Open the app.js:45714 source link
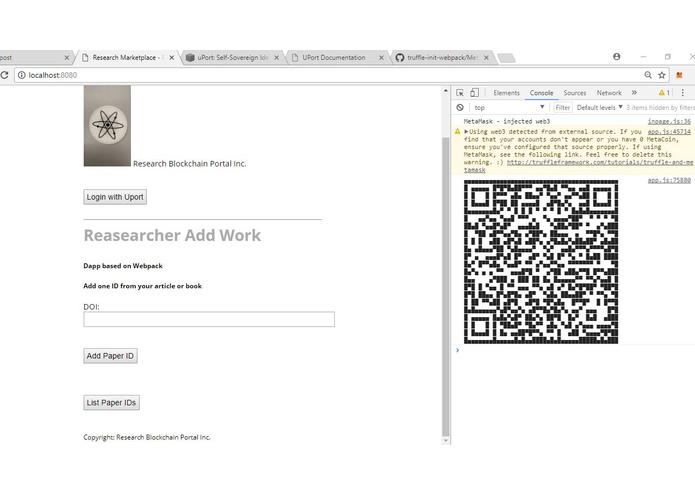The width and height of the screenshot is (695, 494). [x=669, y=132]
